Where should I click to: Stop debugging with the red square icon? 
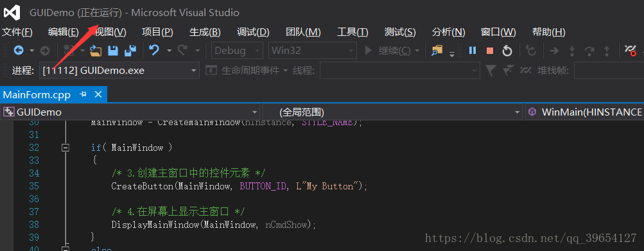(x=489, y=51)
